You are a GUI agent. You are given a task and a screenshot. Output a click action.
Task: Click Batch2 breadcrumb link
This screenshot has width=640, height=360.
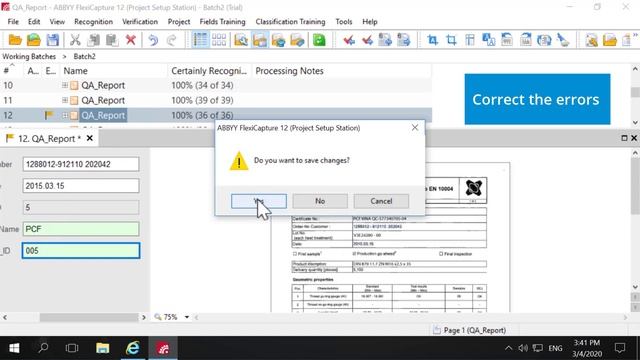(x=84, y=56)
